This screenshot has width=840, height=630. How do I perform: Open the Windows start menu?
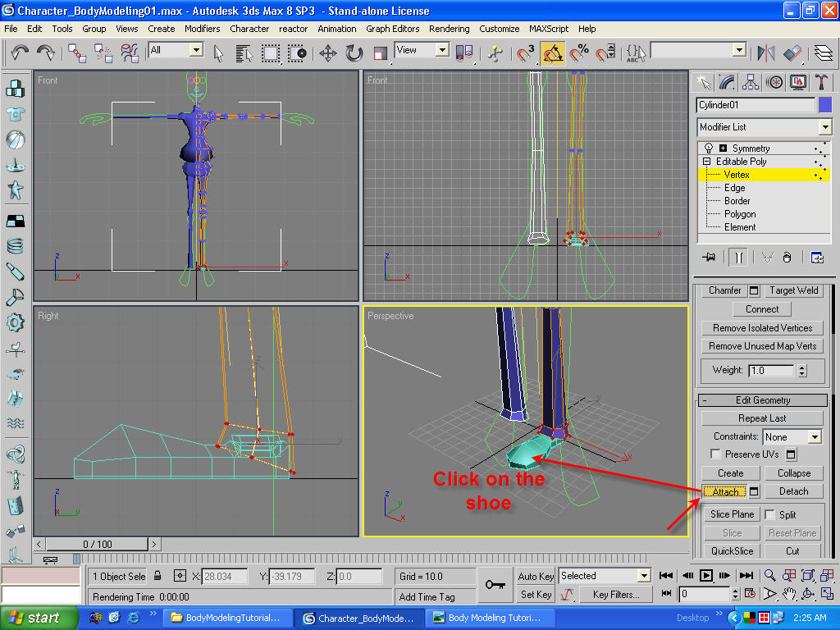click(39, 619)
